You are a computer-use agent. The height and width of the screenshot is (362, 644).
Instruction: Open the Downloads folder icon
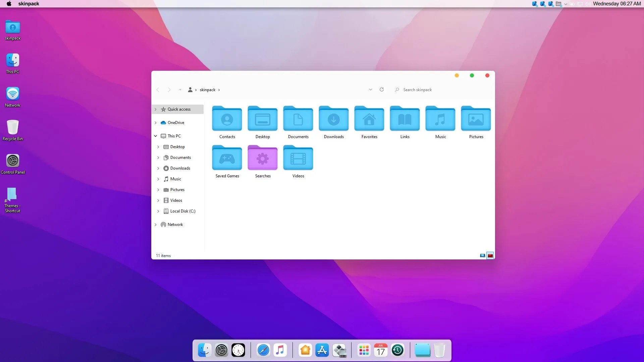(333, 119)
